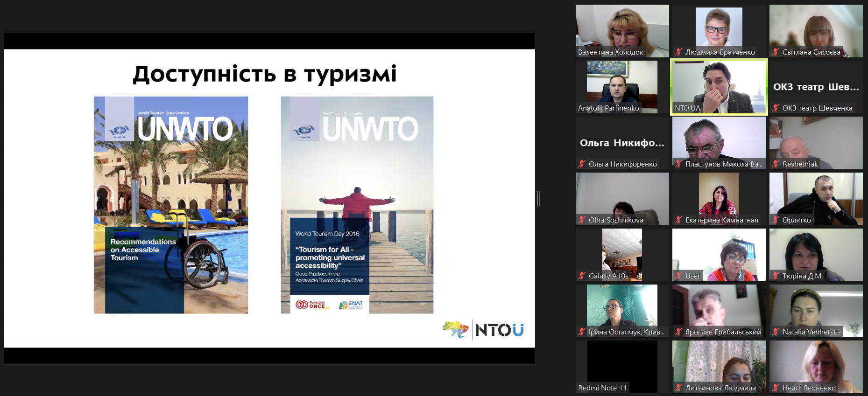Screen dimensions: 868x396
Task: Click muted mic icon beside Литвинова Людмила
Action: point(678,388)
